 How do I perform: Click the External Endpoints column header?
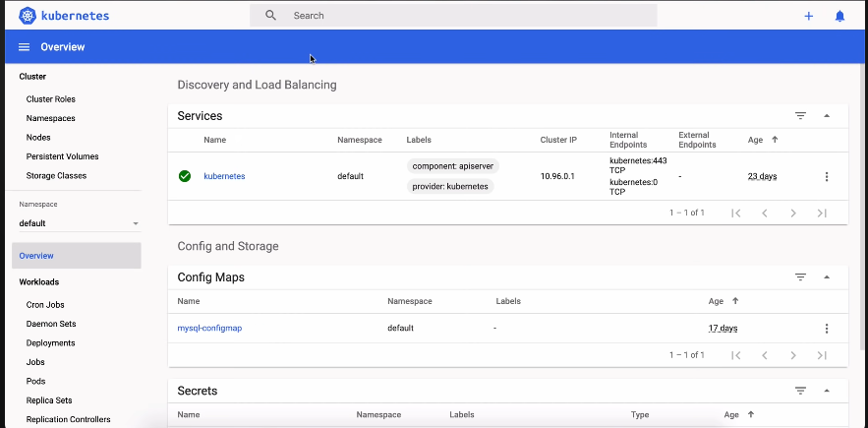click(698, 140)
